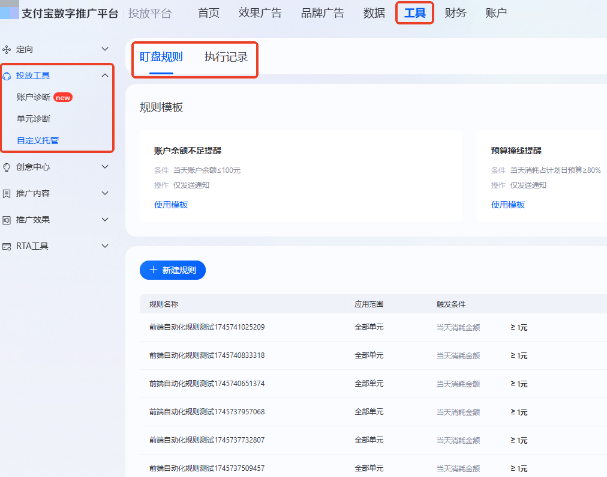Select rule 前端自动化规则测试1745737957068
This screenshot has height=477, width=607.
tap(207, 412)
